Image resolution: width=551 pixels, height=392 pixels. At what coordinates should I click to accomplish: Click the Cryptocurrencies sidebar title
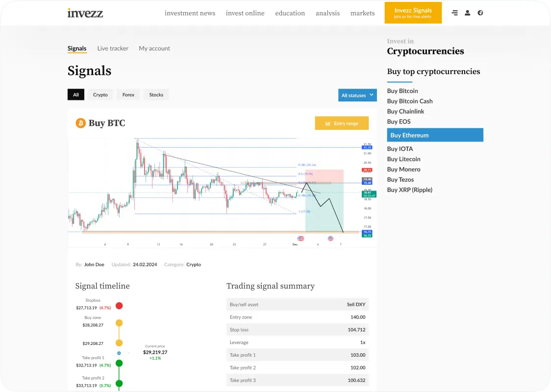click(425, 51)
